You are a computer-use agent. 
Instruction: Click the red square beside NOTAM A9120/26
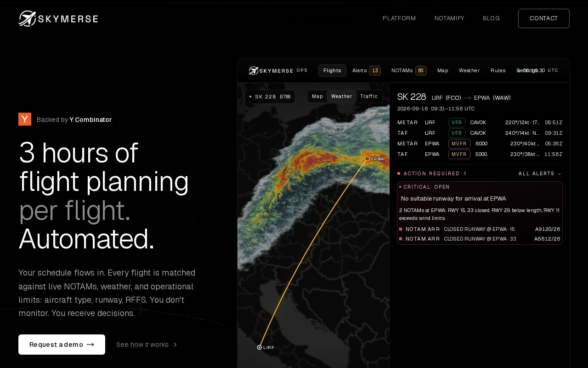[x=401, y=229]
